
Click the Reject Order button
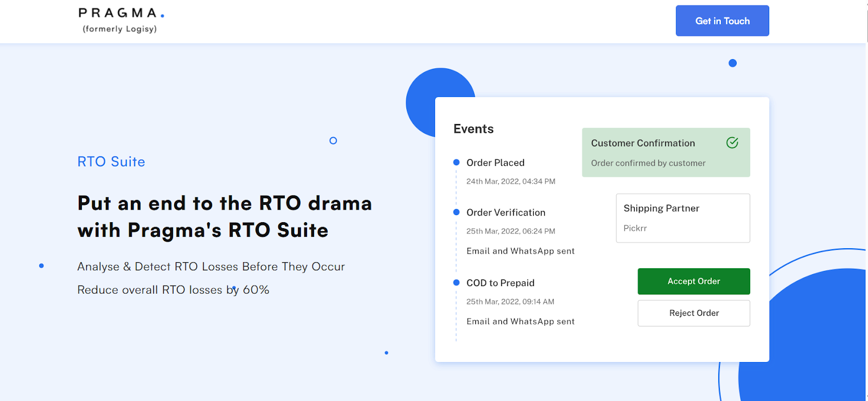[x=694, y=313]
